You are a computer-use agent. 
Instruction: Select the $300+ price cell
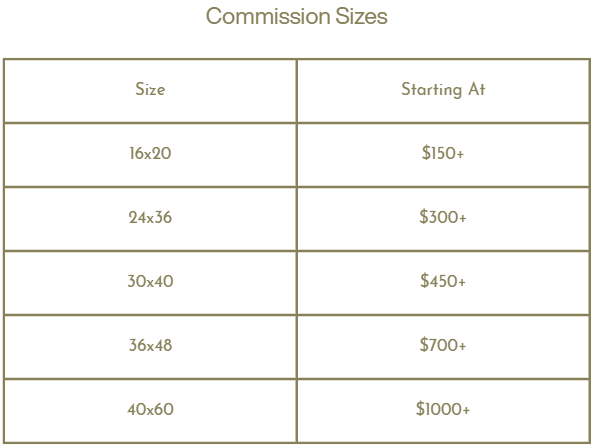(443, 217)
